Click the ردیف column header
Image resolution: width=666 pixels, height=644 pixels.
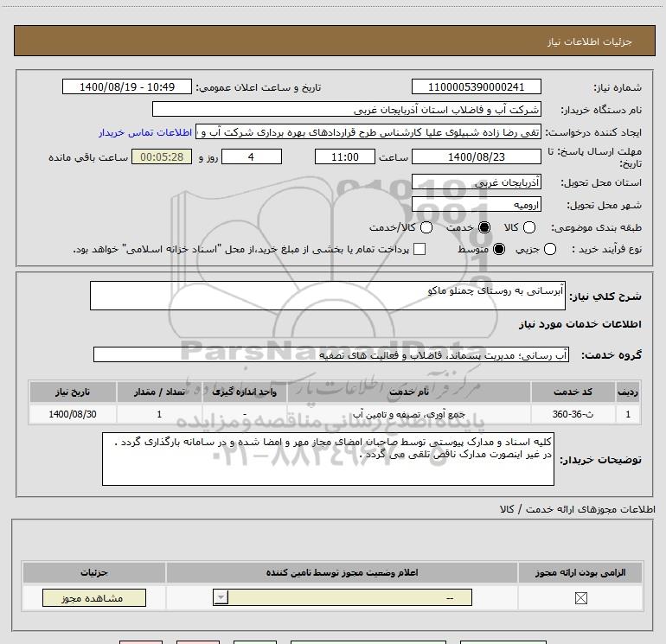[x=628, y=392]
